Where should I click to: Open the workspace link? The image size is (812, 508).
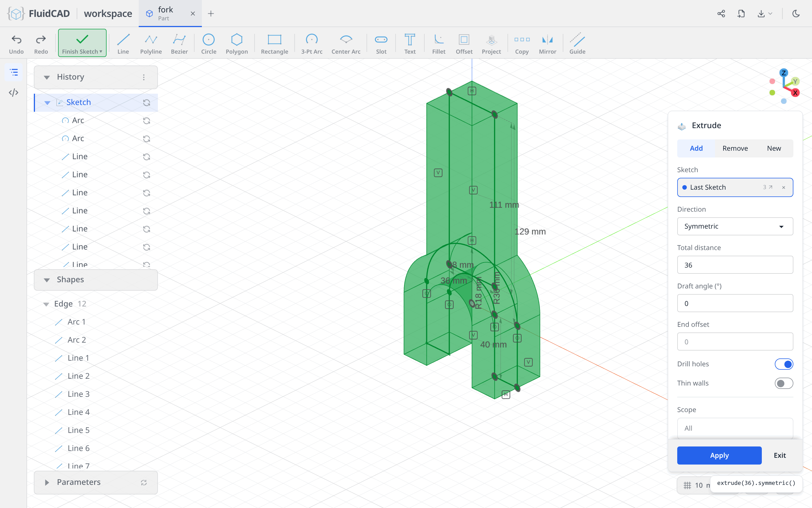[108, 14]
